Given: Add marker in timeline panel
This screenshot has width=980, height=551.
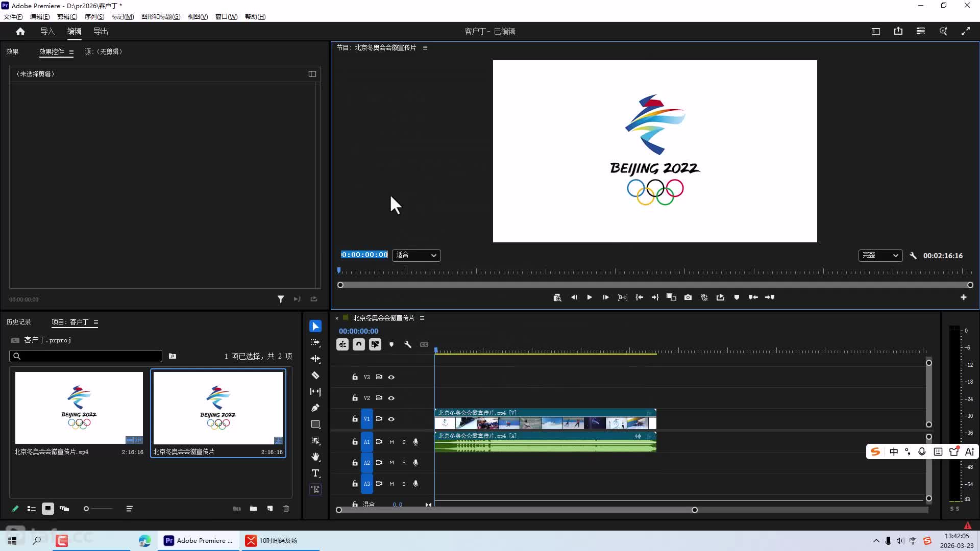Looking at the screenshot, I should pyautogui.click(x=391, y=344).
